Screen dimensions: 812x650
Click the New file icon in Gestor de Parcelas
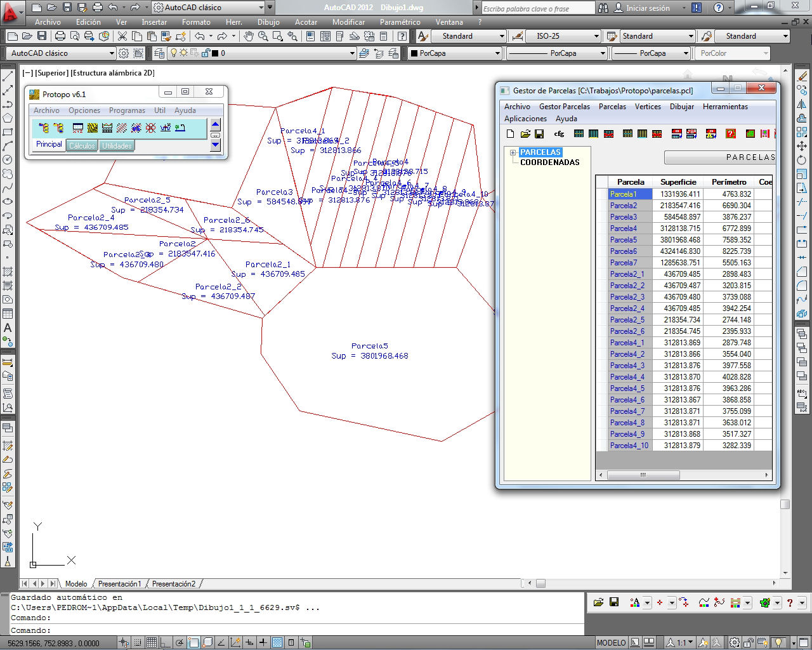(511, 134)
